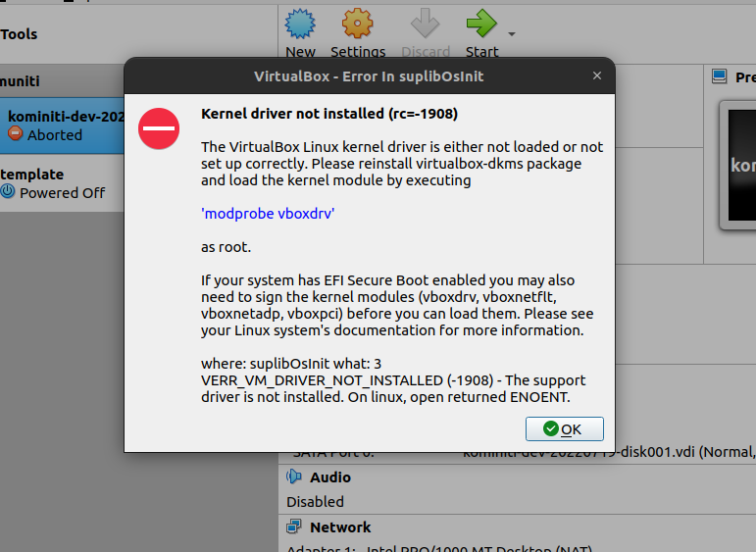Close the suplibOsInit error dialog
Viewport: 756px width, 552px height.
point(596,75)
